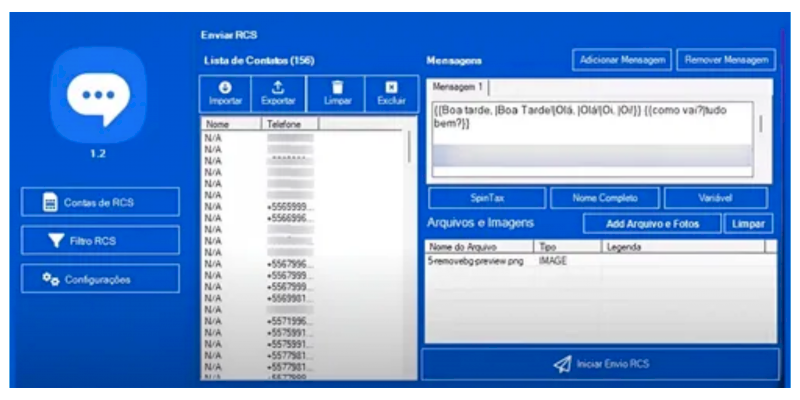Screen dimensions: 800x400
Task: Insert Nome Completo placeholder
Action: pos(604,198)
